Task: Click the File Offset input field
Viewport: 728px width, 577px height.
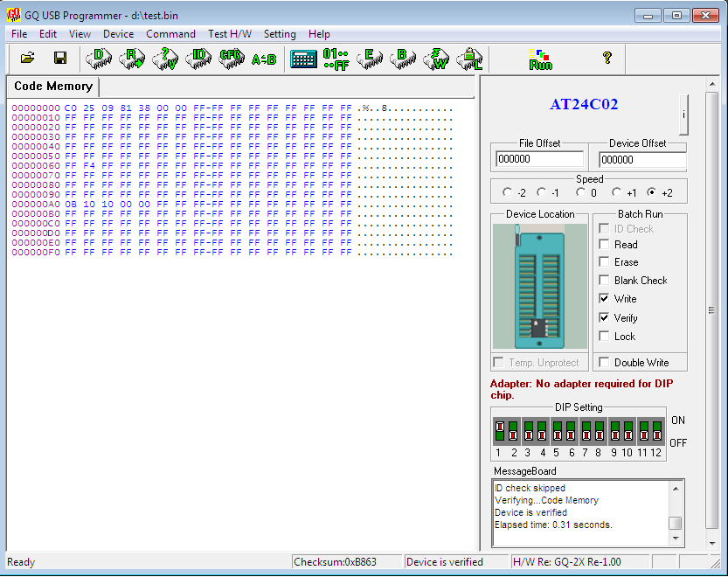Action: coord(539,160)
